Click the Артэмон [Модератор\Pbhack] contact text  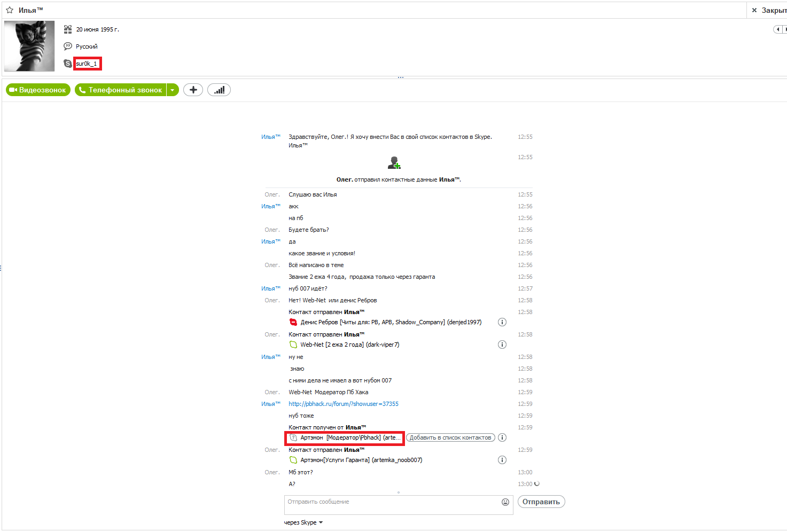350,437
